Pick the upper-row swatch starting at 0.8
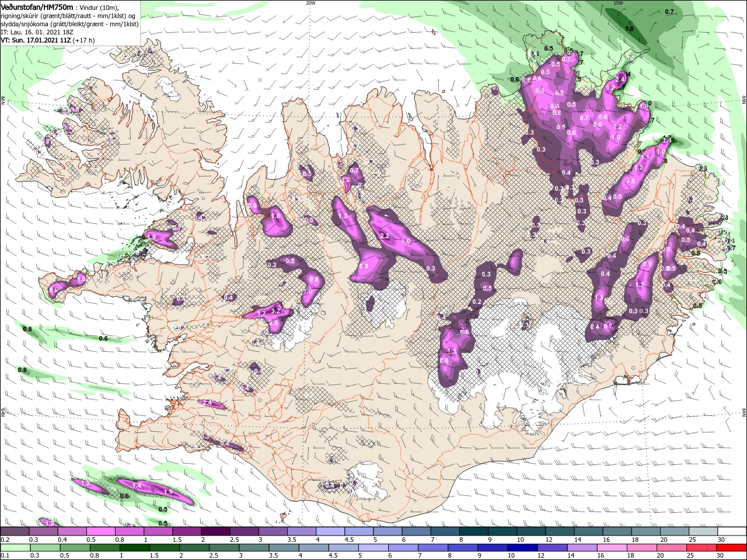 click(129, 532)
